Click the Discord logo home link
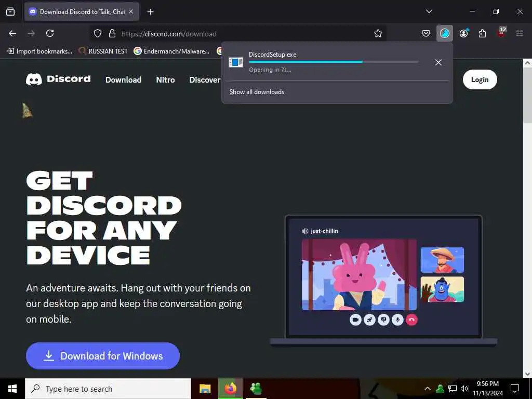This screenshot has height=399, width=532. tap(58, 79)
